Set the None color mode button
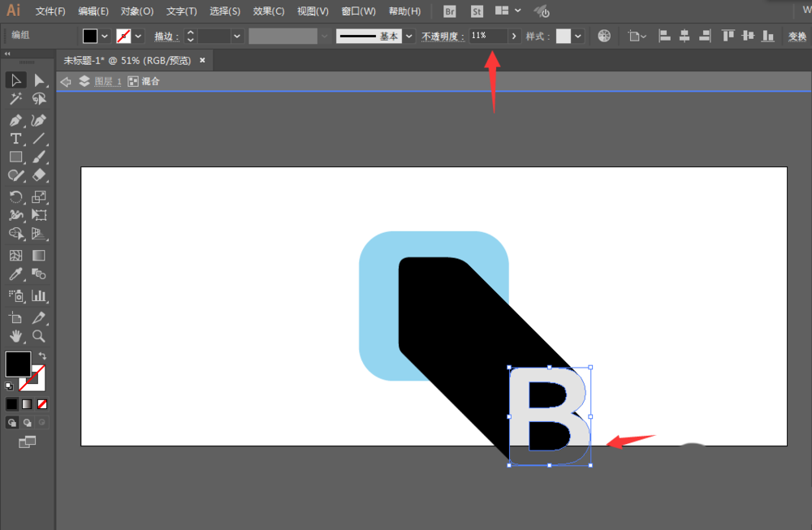 [x=42, y=404]
